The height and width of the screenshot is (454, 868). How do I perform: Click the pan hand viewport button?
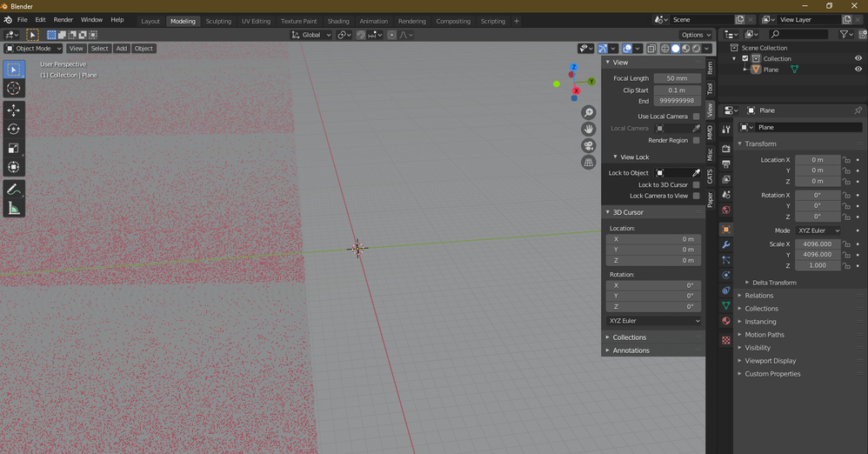(589, 129)
